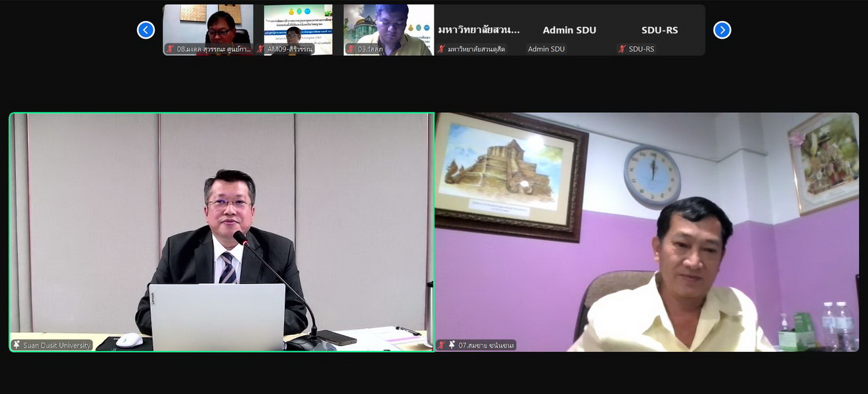Image resolution: width=868 pixels, height=394 pixels.
Task: Select the SDU-RS participant tile
Action: tap(660, 30)
